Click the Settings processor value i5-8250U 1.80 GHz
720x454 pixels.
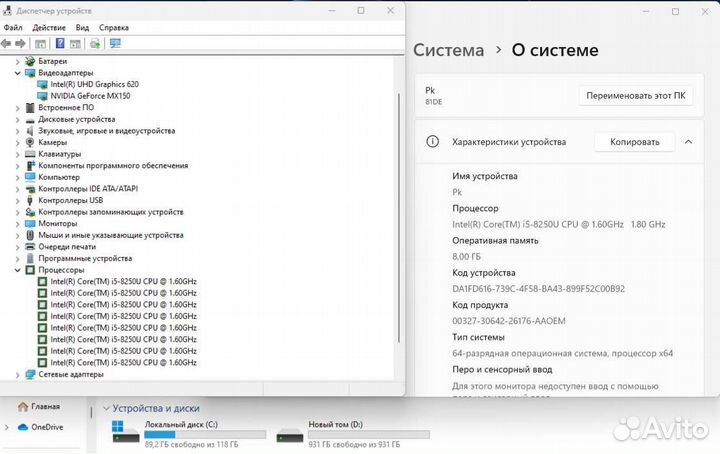point(559,224)
